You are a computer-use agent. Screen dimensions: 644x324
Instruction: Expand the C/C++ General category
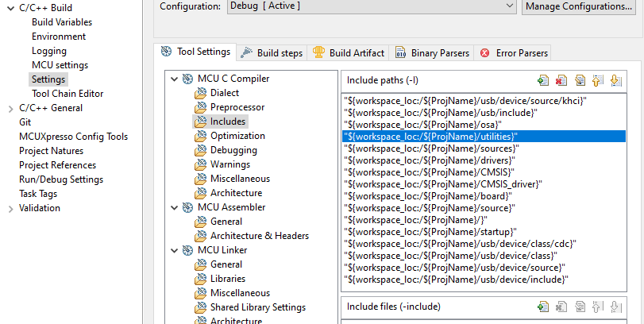10,109
